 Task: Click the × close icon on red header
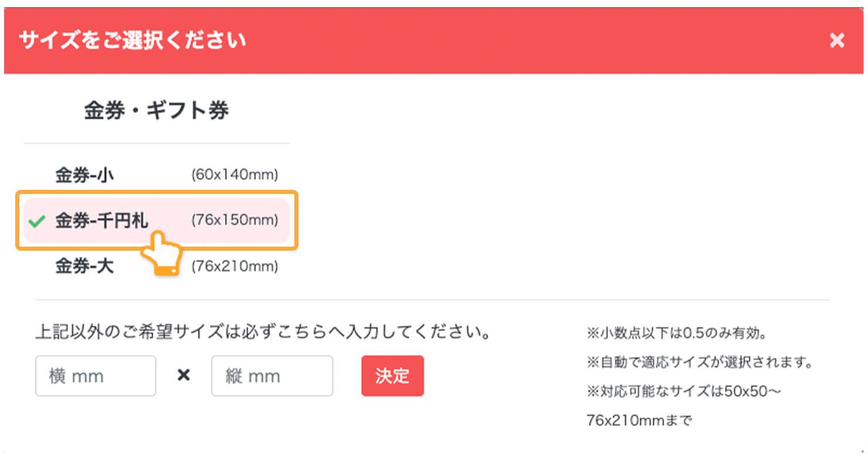point(837,40)
